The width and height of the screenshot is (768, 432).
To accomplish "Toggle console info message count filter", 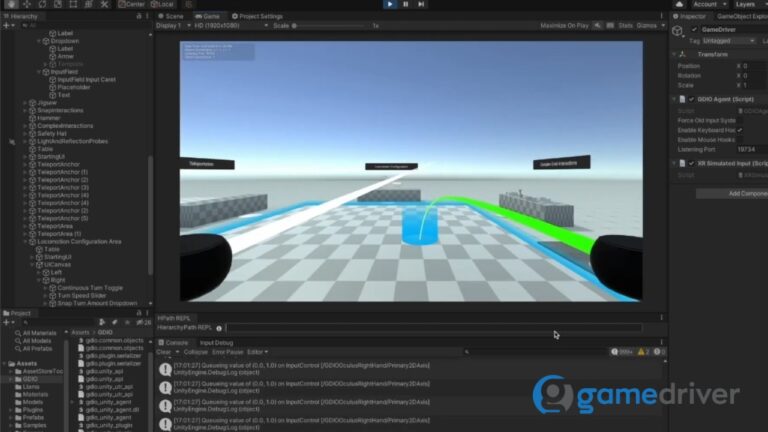I will [x=622, y=352].
